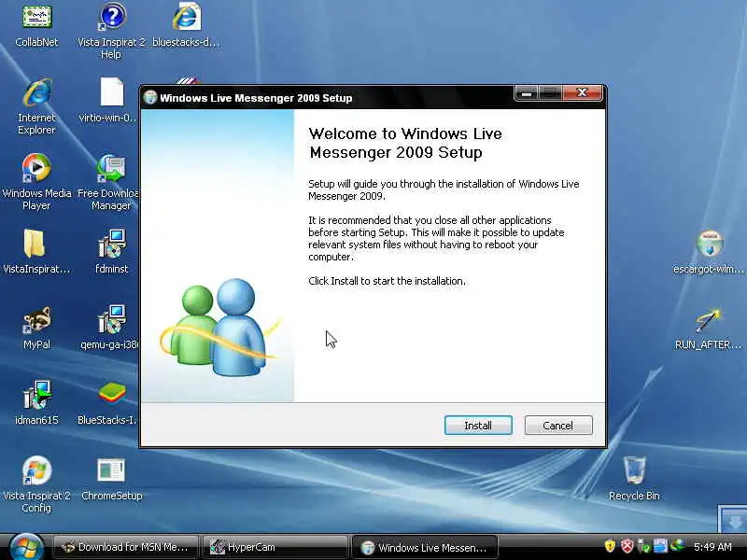The height and width of the screenshot is (560, 747).
Task: Click the Safely Remove Hardware tray icon
Action: click(x=643, y=546)
